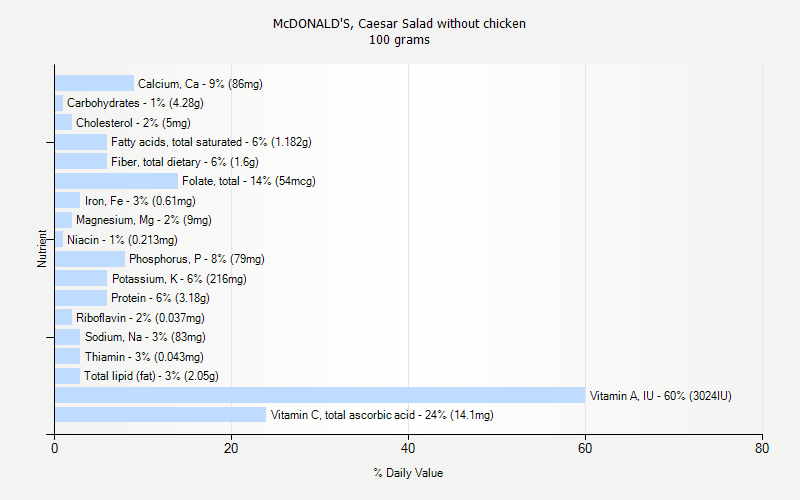
Task: Click the Calcium 9% bar
Action: point(94,83)
